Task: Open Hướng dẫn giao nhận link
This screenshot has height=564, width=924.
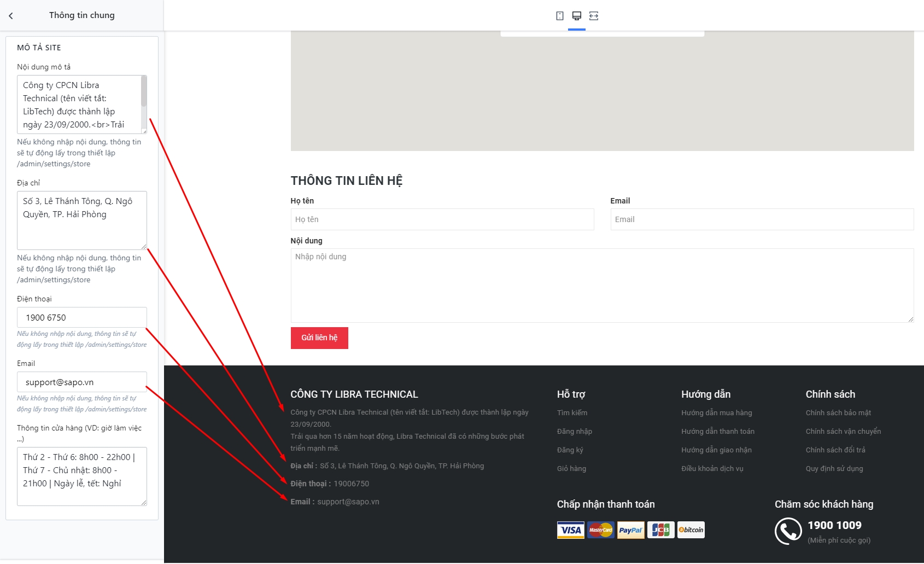Action: (x=717, y=450)
